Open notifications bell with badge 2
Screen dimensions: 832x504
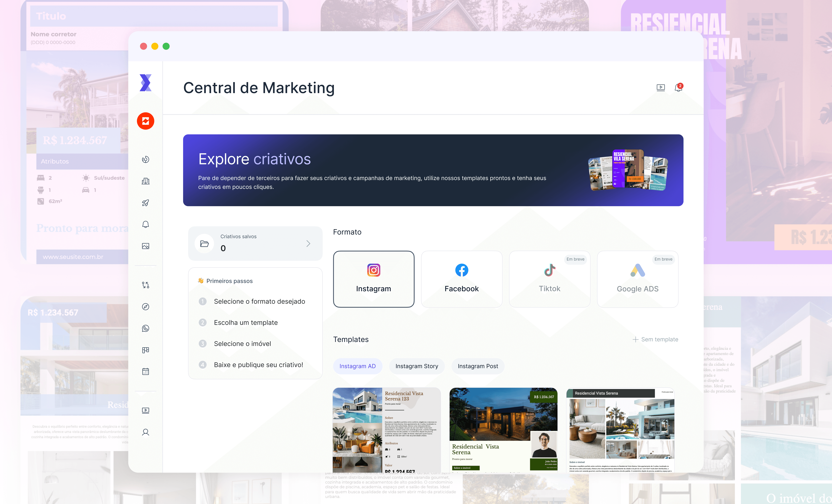tap(679, 87)
